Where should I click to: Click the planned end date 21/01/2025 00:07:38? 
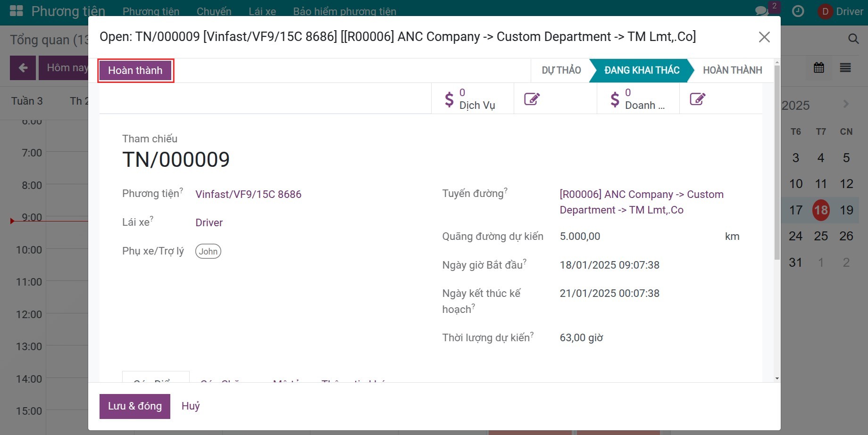609,293
